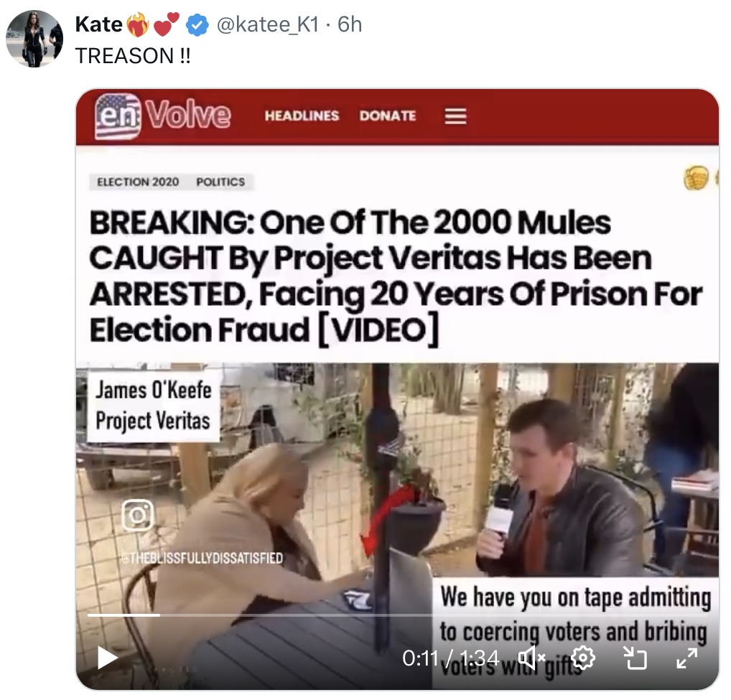Play the embedded video
Viewport: 731px width, 700px height.
coord(108,658)
